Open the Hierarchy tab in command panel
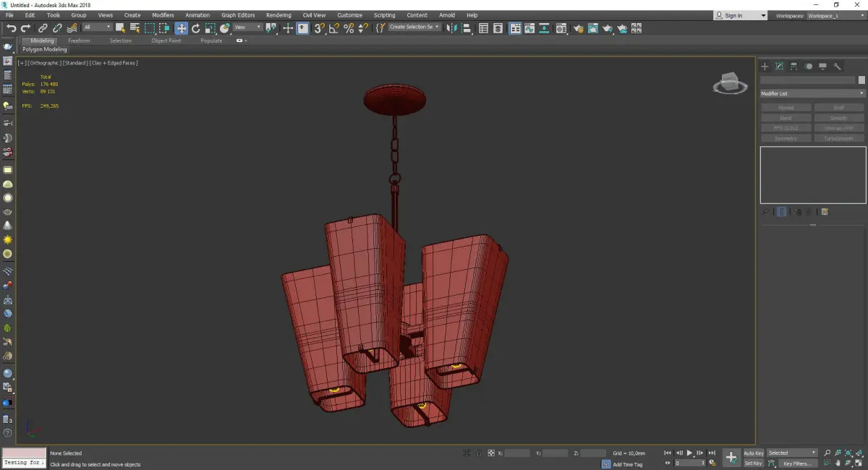Screen dimensions: 868x470 793,67
